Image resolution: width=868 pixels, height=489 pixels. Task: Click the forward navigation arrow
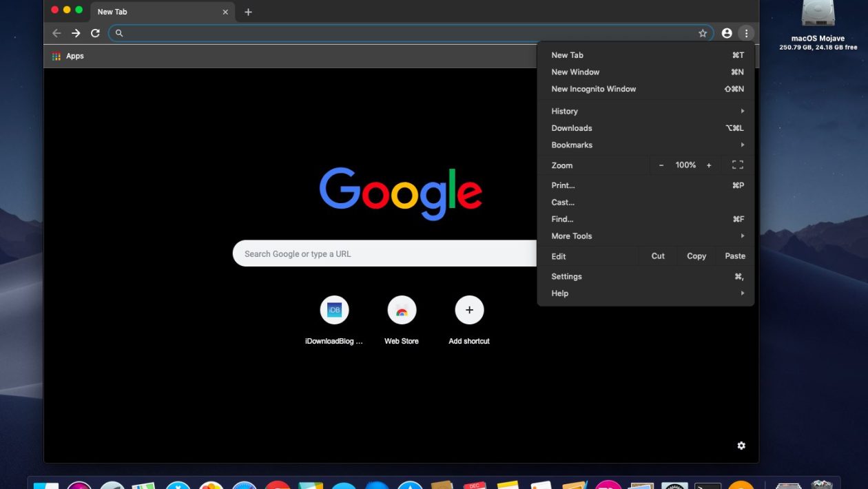click(76, 33)
